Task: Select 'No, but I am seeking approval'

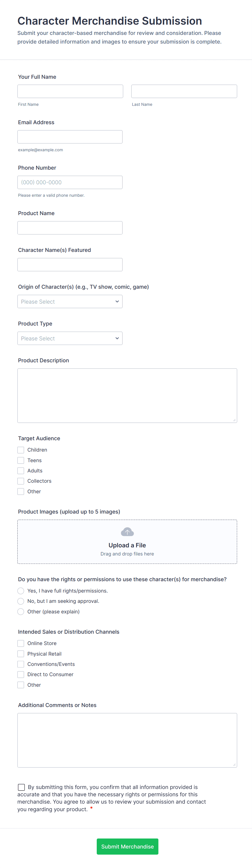Action: (x=21, y=601)
